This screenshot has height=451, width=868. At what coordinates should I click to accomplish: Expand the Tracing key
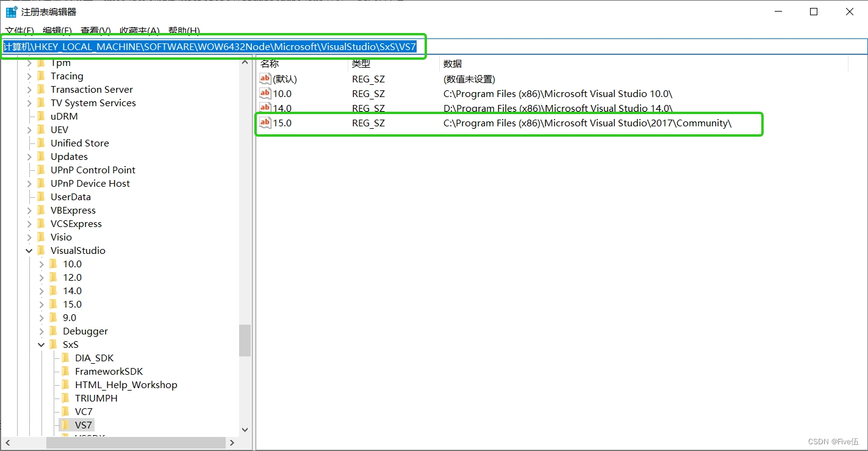point(29,76)
